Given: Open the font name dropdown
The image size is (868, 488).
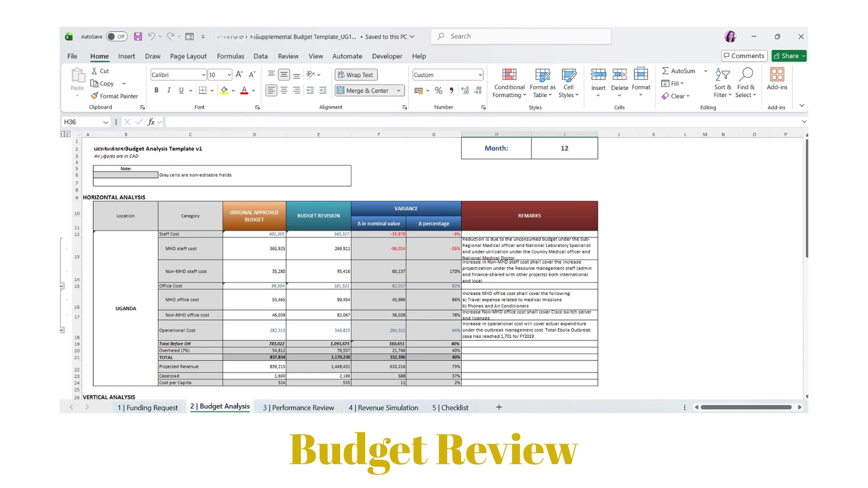Looking at the screenshot, I should (203, 75).
